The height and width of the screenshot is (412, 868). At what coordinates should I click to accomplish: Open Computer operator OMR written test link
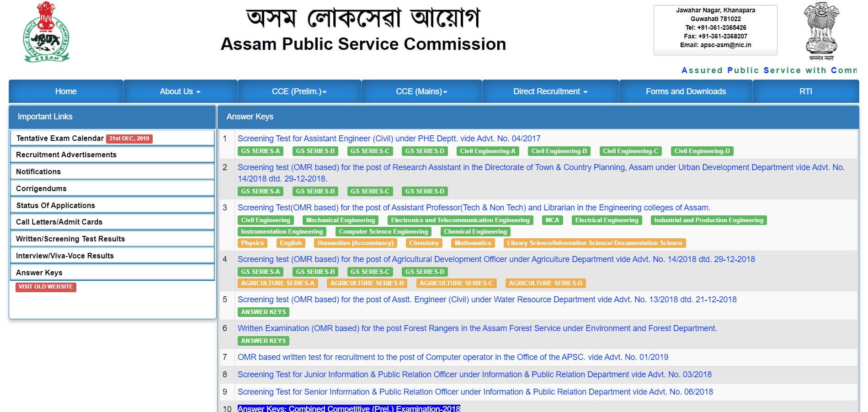[x=453, y=357]
